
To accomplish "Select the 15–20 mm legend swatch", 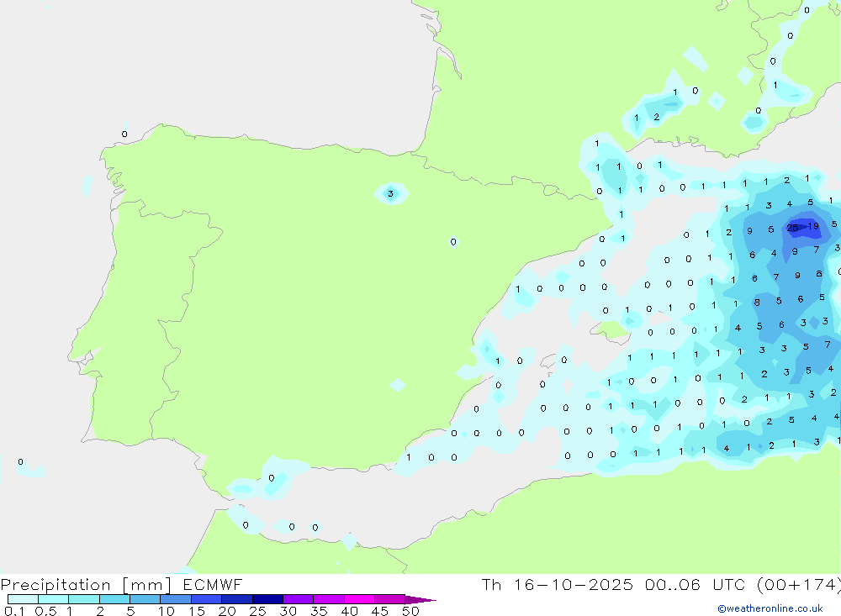I will coord(207,599).
